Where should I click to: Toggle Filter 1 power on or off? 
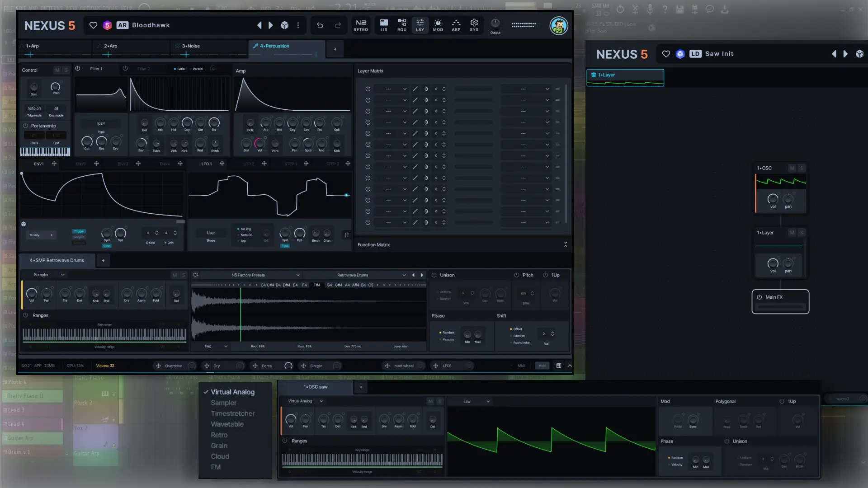[78, 69]
